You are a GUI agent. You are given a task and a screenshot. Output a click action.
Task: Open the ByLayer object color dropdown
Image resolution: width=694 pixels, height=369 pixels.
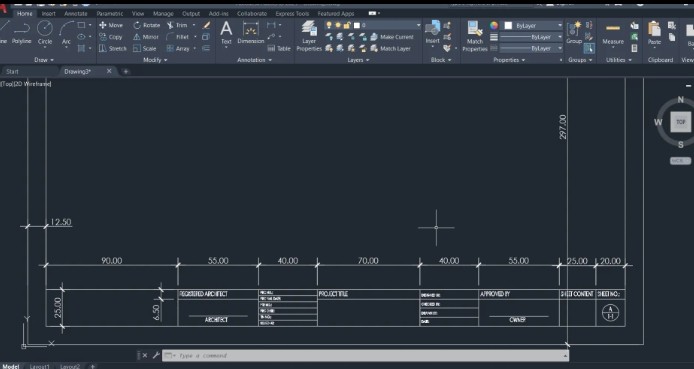(533, 26)
